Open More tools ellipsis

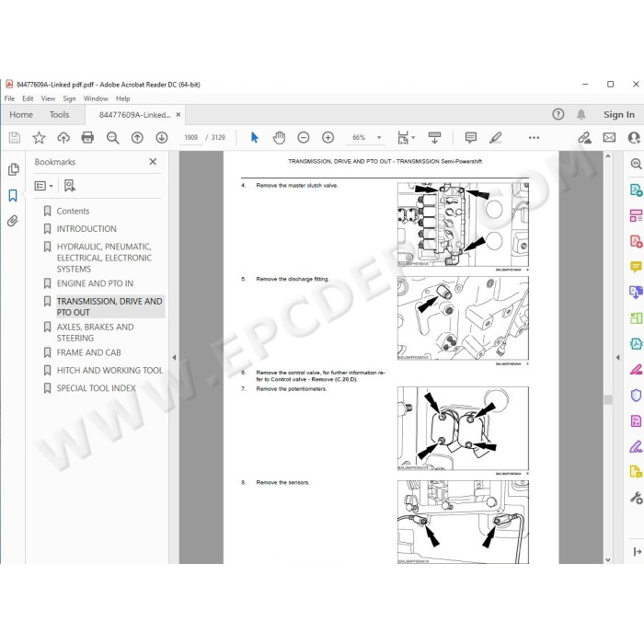coord(534,138)
